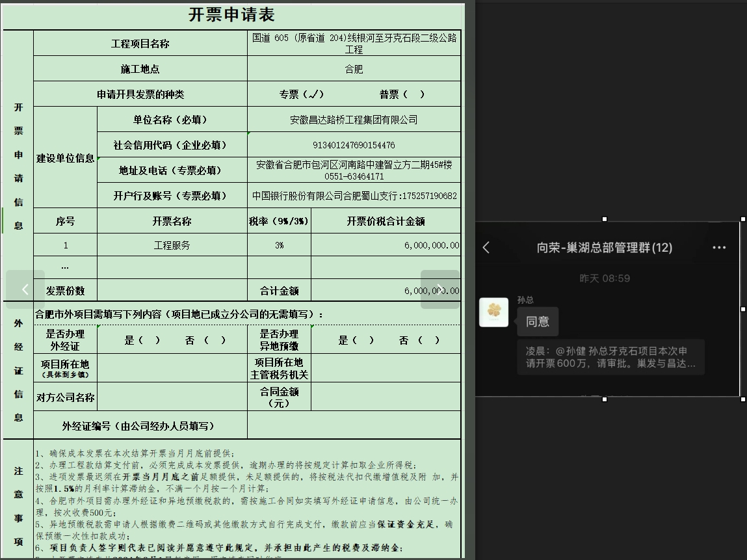The height and width of the screenshot is (560, 747).
Task: Open the three-dot more menu in chat
Action: [x=719, y=247]
